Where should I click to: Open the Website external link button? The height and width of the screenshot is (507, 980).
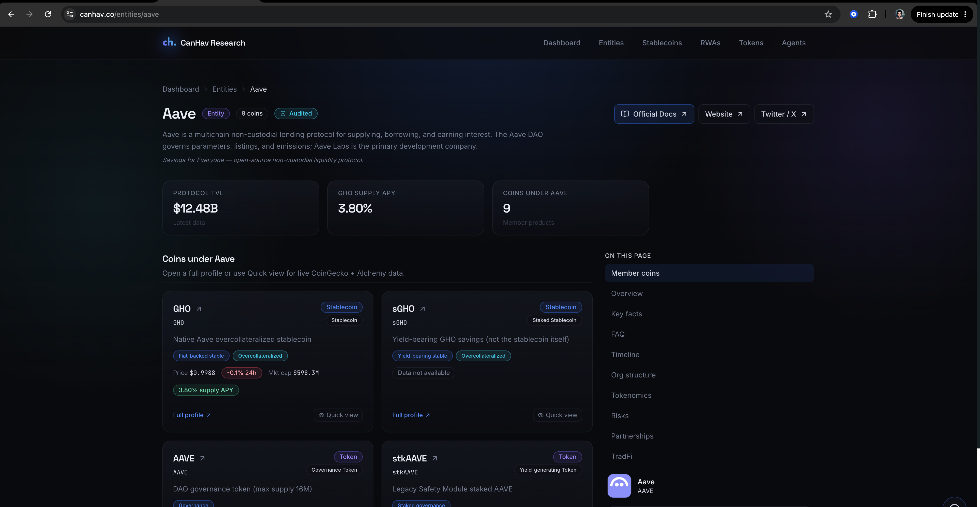pyautogui.click(x=724, y=114)
